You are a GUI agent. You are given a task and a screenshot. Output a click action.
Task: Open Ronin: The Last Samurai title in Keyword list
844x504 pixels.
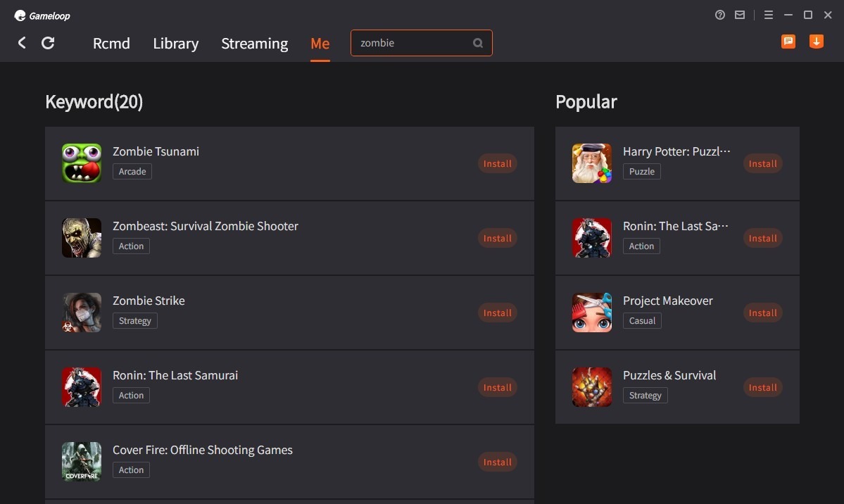click(175, 375)
